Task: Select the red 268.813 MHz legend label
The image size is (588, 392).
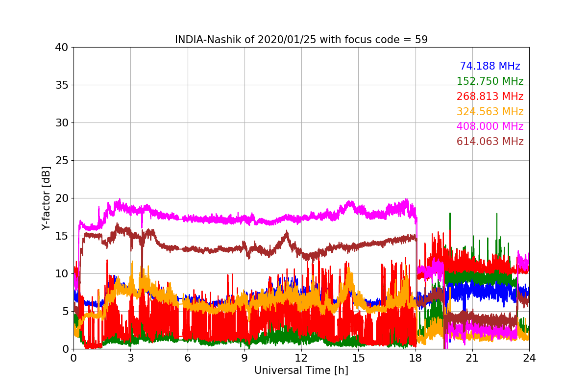Action: point(490,97)
